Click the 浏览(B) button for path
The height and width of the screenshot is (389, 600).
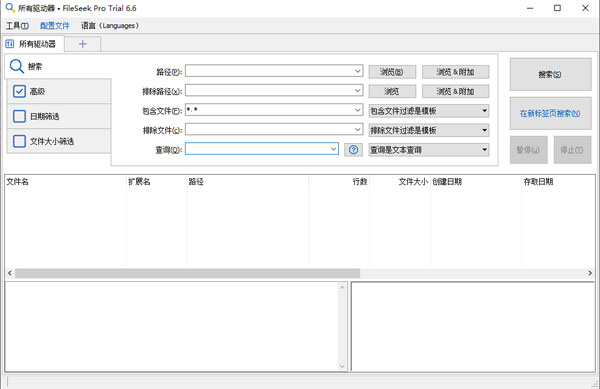tap(392, 72)
